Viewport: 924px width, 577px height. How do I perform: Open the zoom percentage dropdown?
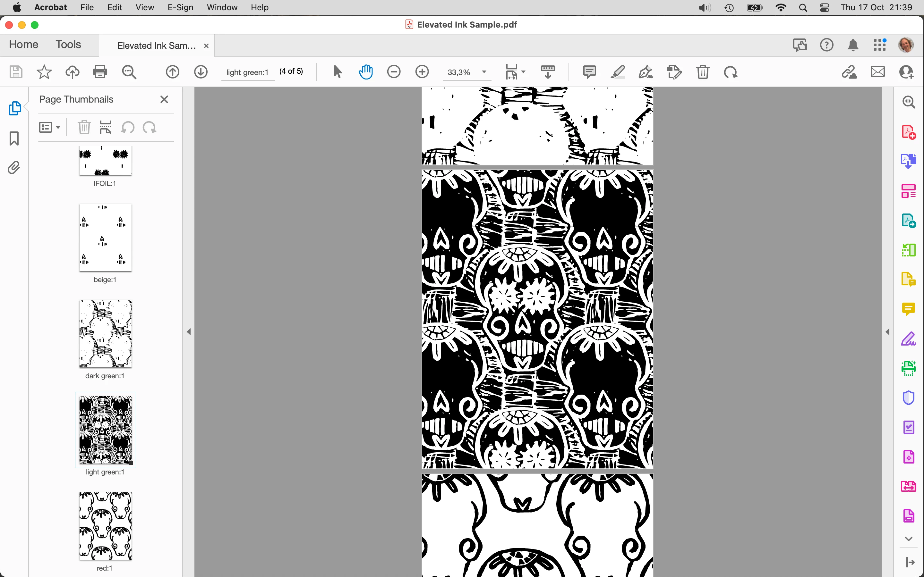tap(484, 72)
